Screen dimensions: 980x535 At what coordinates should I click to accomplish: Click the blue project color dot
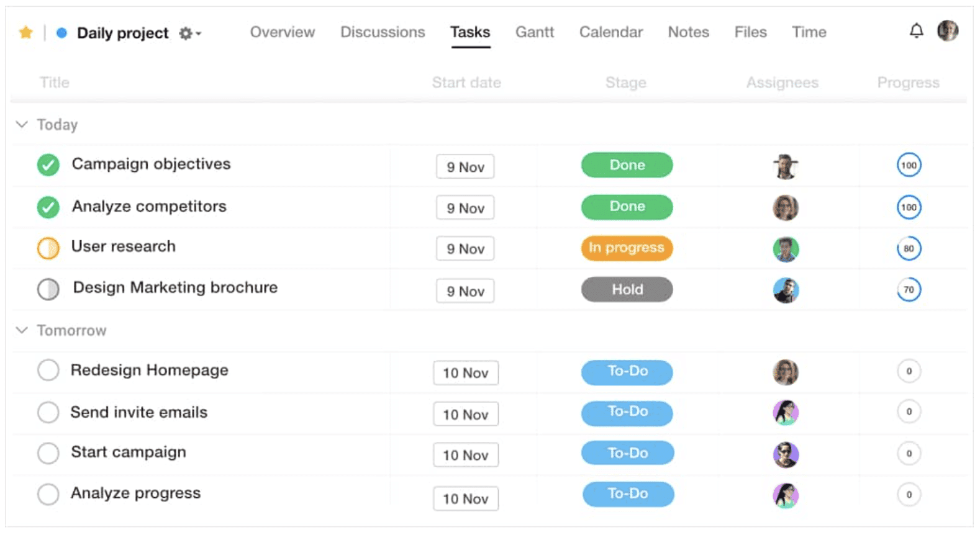(61, 33)
